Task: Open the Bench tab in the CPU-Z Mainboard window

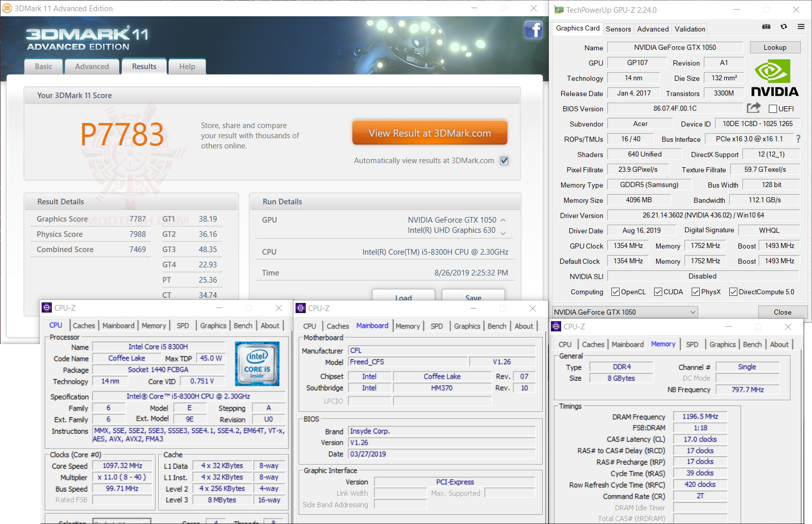Action: [497, 326]
